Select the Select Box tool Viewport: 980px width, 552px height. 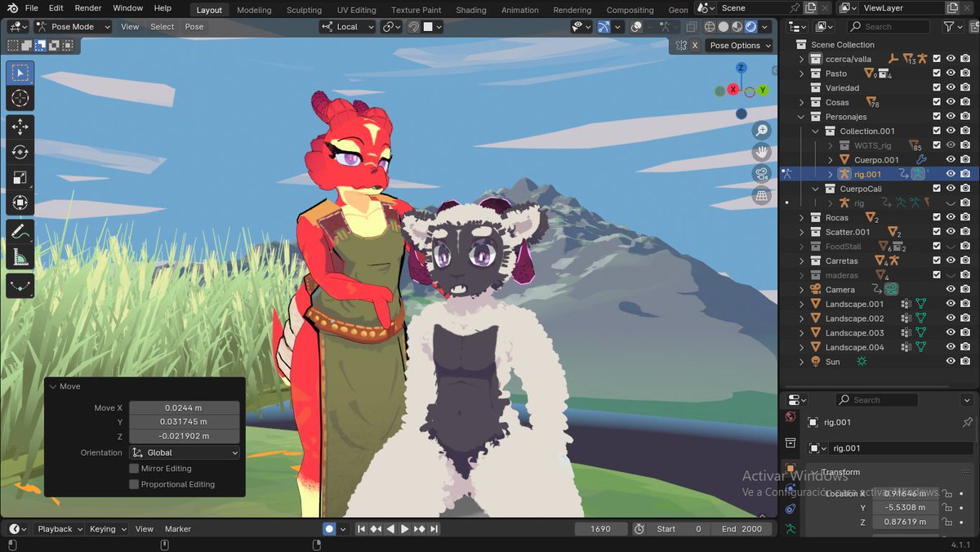tap(20, 73)
